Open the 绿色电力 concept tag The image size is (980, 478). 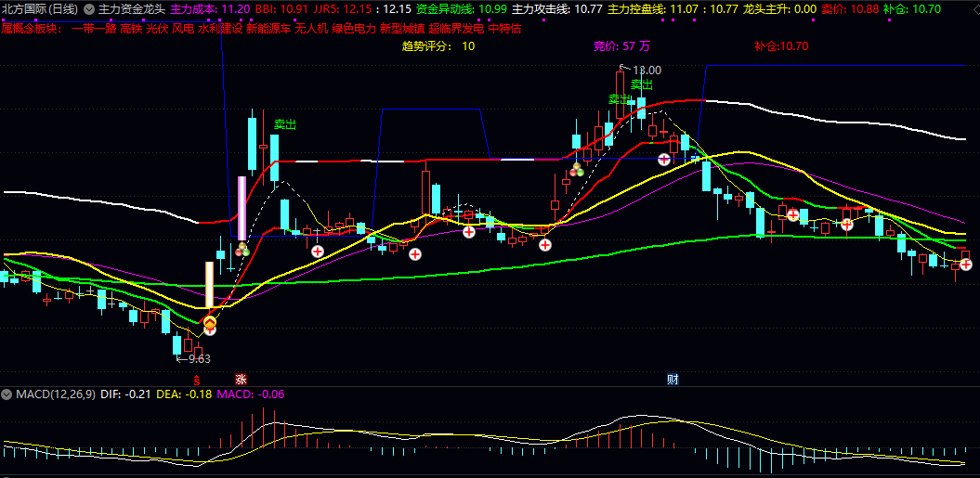click(354, 29)
